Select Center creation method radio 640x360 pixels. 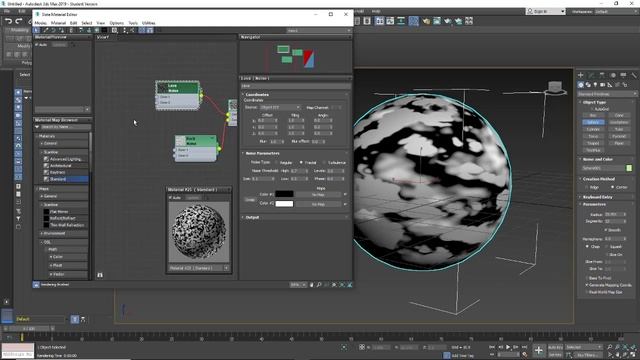coord(612,187)
